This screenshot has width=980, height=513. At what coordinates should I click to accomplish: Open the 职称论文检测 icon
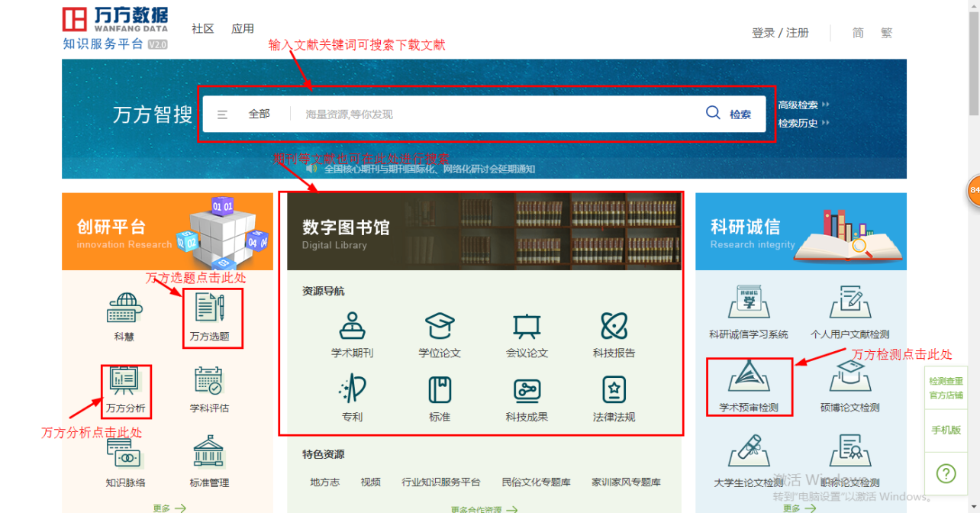point(849,451)
